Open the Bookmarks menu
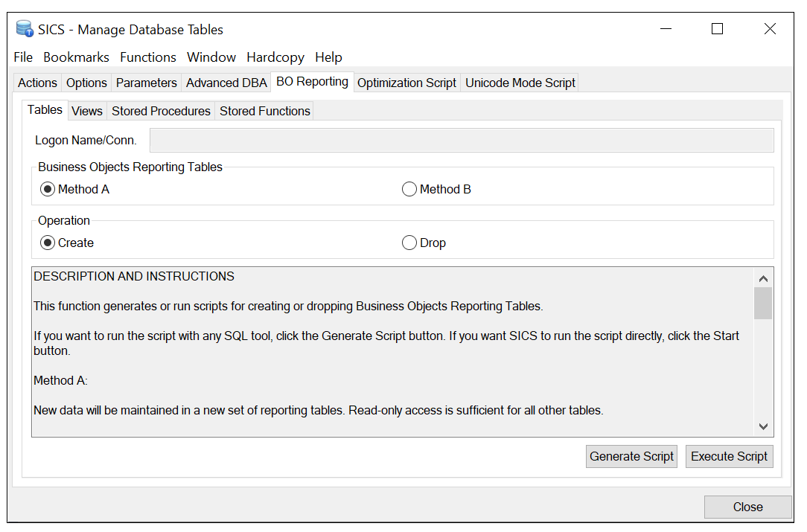This screenshot has height=532, width=807. point(76,57)
